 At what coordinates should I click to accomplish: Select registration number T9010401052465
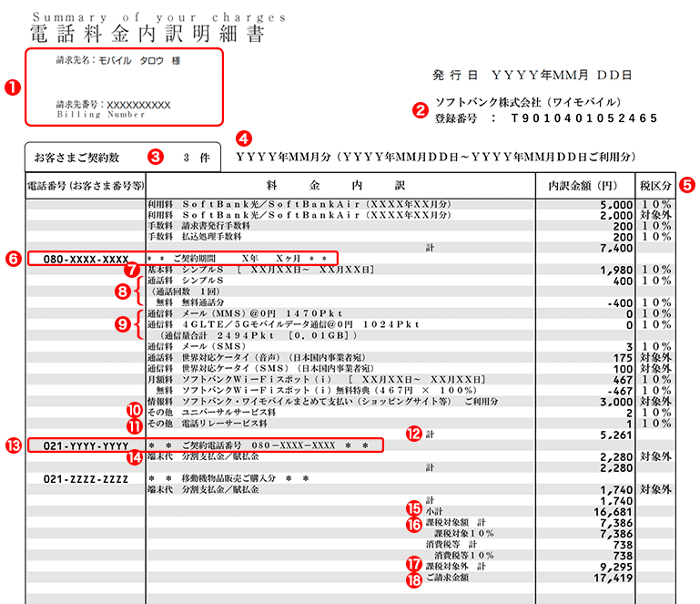tap(584, 118)
